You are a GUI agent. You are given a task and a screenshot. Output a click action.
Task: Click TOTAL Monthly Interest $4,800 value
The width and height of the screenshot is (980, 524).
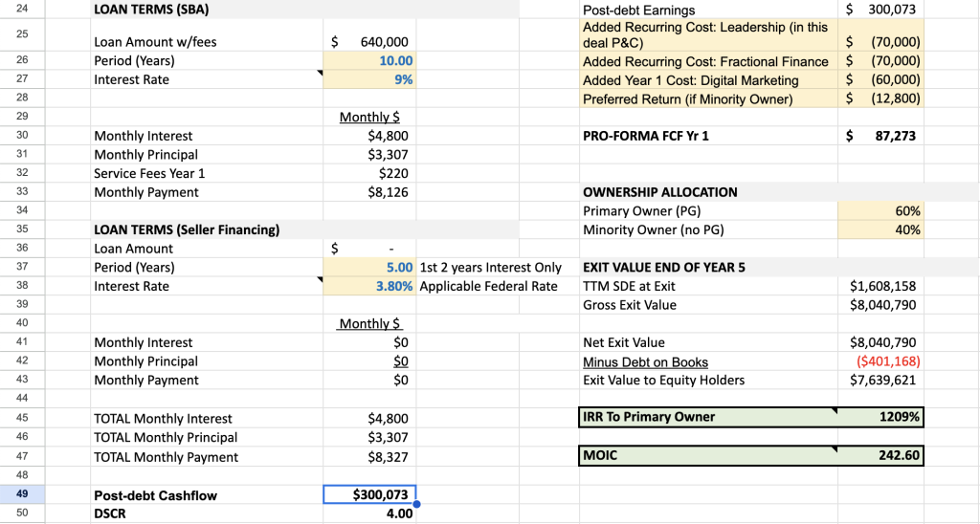(x=388, y=419)
